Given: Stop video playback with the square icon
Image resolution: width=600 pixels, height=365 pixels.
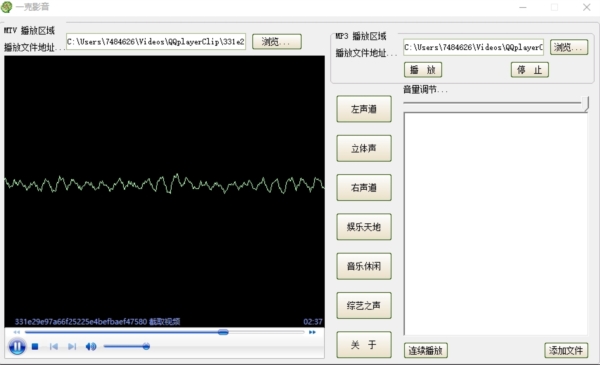Looking at the screenshot, I should 35,347.
